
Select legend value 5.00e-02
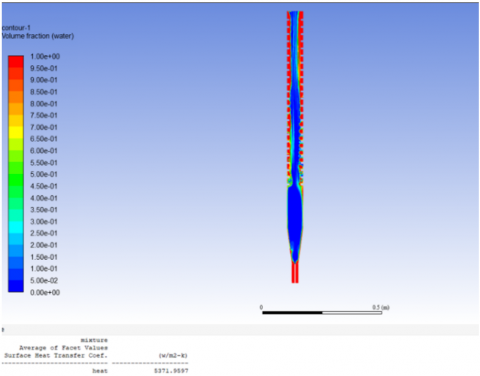[x=44, y=281]
